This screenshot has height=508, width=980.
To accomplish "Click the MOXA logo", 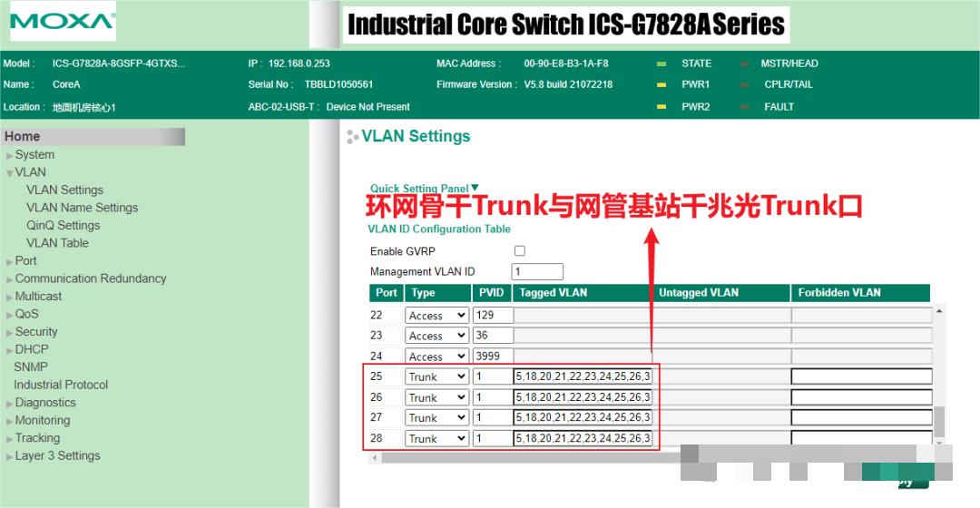I will pyautogui.click(x=63, y=21).
